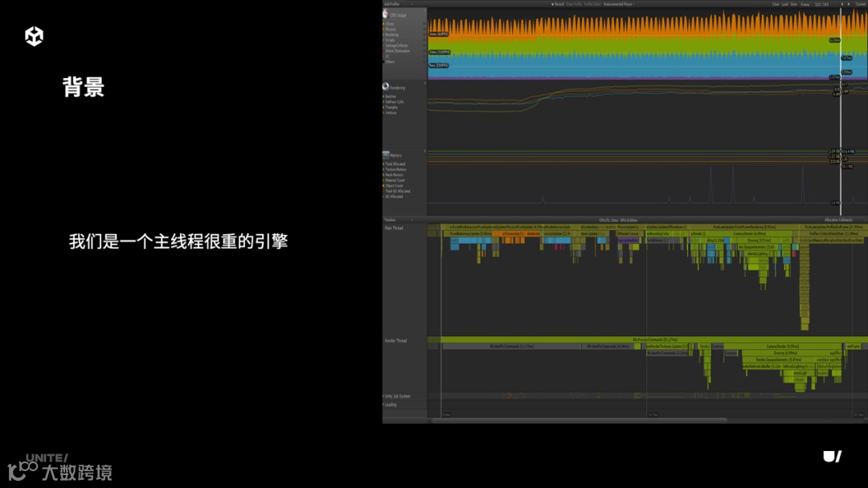The image size is (868, 488).
Task: Toggle Mesh Memory in Memory module
Action: (x=394, y=175)
